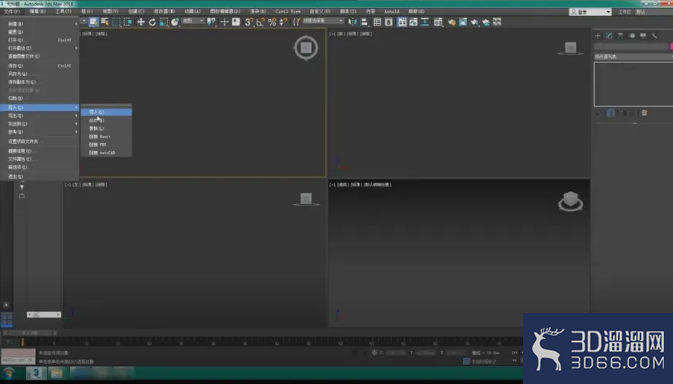Switch to the Utilities command panel tab
This screenshot has width=673, height=384.
click(x=654, y=36)
